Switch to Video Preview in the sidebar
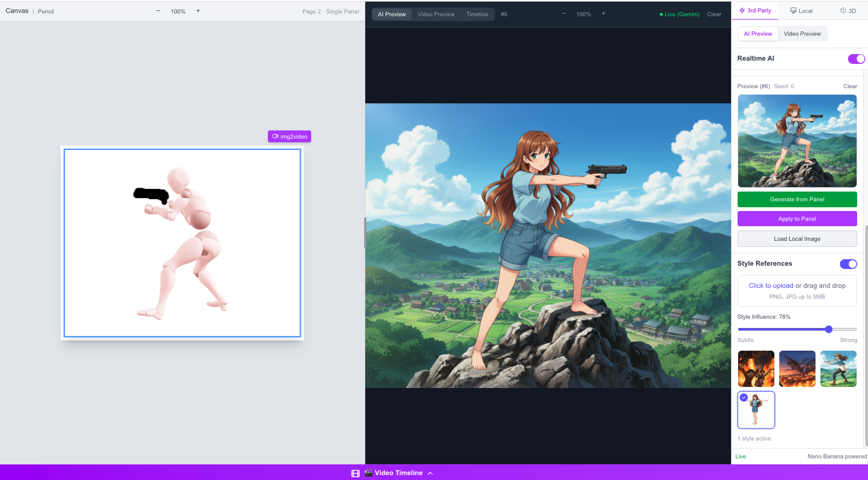The image size is (868, 480). (x=802, y=34)
